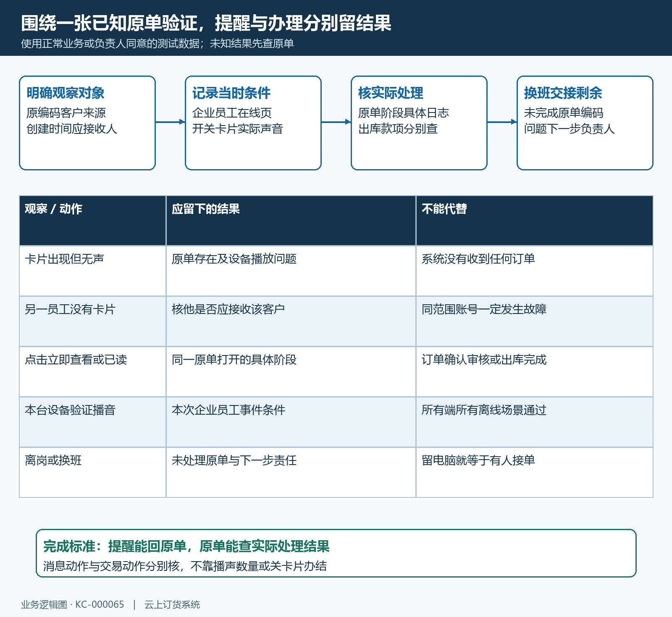Select the cell 留电脑就等于有人接单
672x617 pixels.
(534, 472)
